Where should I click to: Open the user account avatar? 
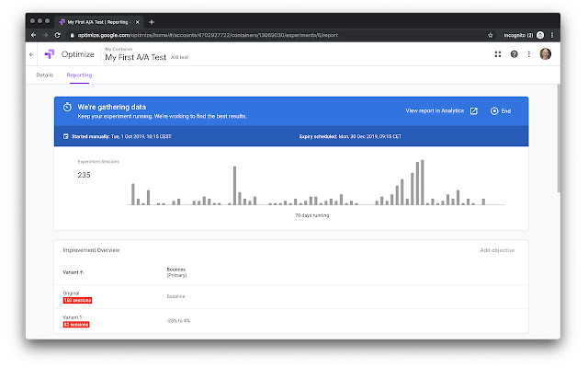click(x=545, y=54)
